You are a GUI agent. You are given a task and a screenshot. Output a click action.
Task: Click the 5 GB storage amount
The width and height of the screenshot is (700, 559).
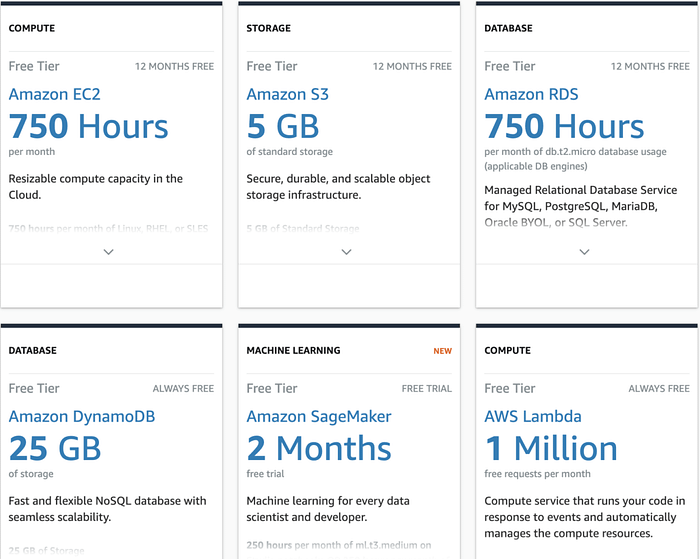point(283,126)
